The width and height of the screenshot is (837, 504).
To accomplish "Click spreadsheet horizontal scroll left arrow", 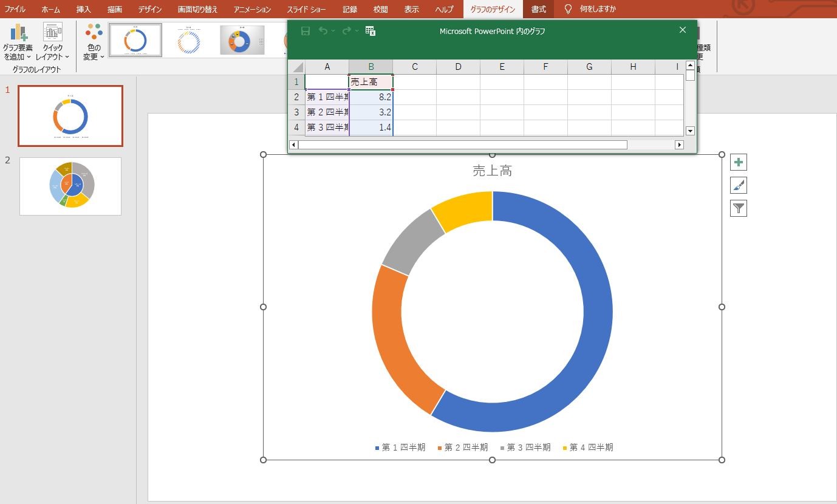I will click(294, 145).
